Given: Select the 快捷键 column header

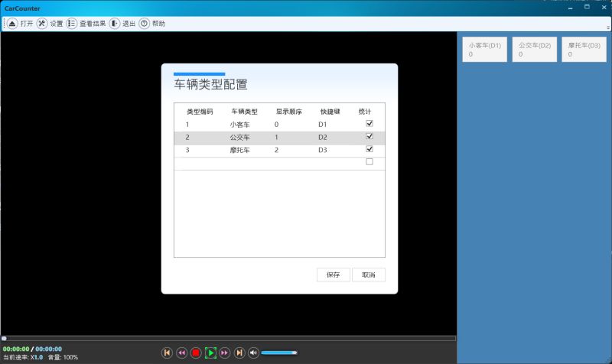Looking at the screenshot, I should pos(330,112).
